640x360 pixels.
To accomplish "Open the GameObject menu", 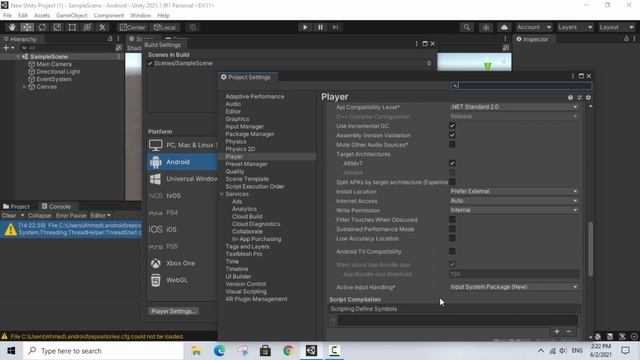I will pos(71,16).
